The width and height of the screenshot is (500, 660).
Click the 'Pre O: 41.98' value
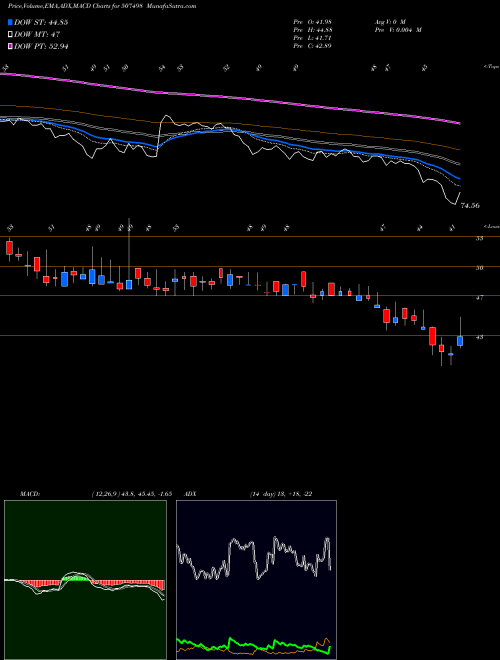click(312, 22)
